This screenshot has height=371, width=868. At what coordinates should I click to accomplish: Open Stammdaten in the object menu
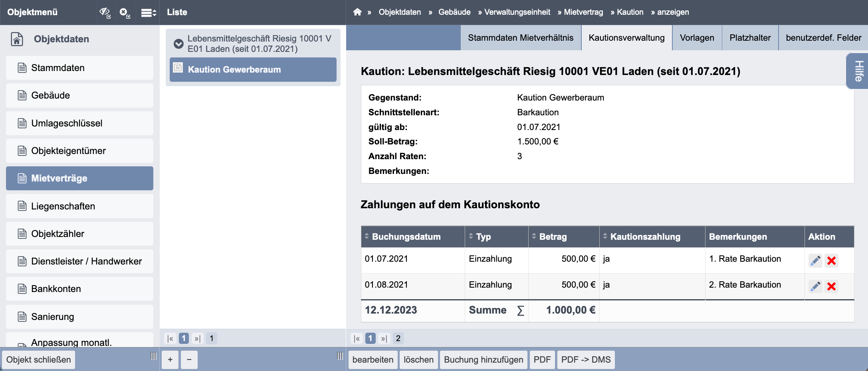coord(79,68)
